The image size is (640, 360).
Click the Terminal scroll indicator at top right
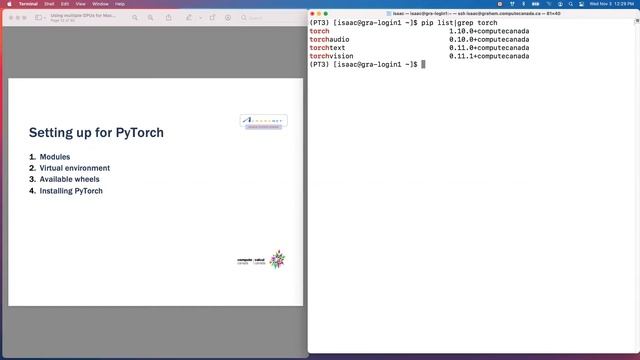click(x=637, y=20)
